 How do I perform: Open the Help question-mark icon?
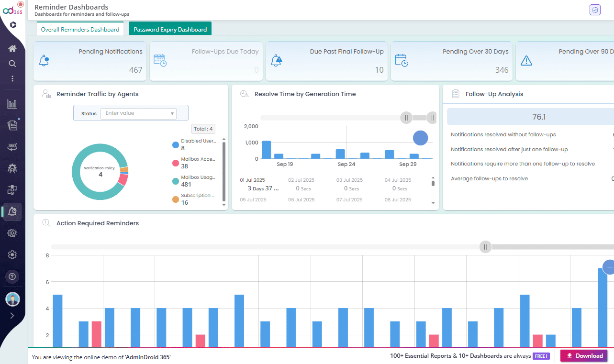click(12, 276)
